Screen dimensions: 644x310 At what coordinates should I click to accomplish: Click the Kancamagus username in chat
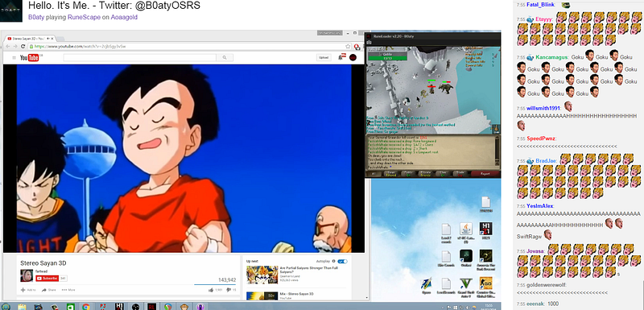[x=551, y=57]
